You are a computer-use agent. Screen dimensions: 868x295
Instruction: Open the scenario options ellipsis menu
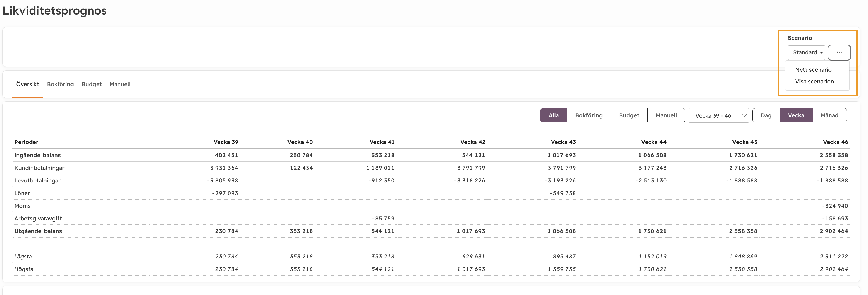[839, 52]
